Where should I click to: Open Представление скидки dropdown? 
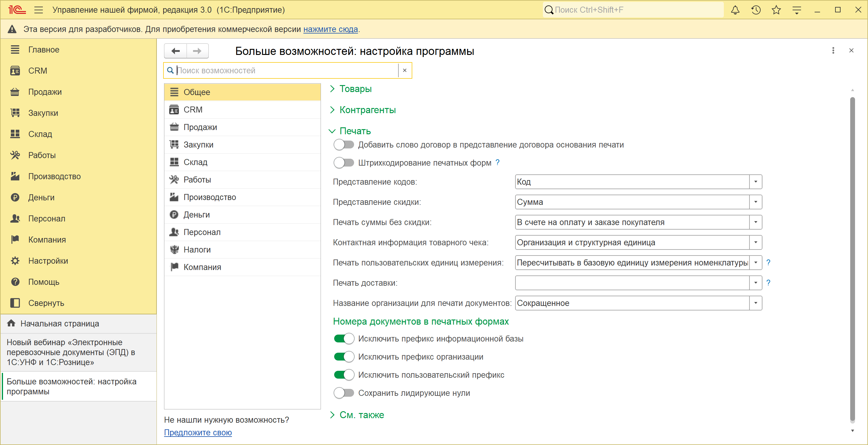[756, 202]
